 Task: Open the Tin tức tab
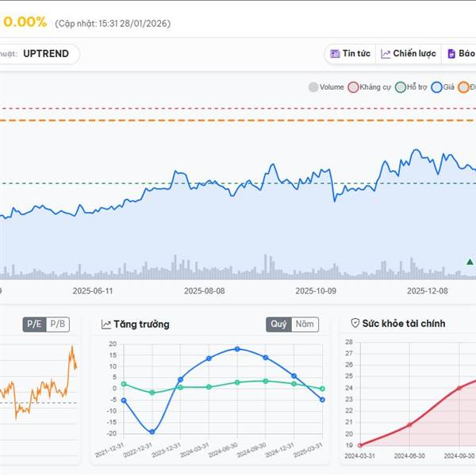350,54
